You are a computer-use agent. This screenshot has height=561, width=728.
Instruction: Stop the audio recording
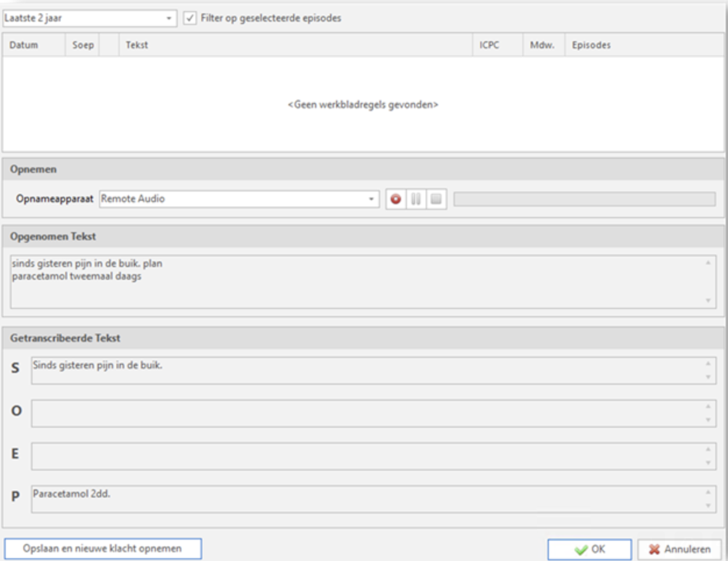click(x=435, y=198)
